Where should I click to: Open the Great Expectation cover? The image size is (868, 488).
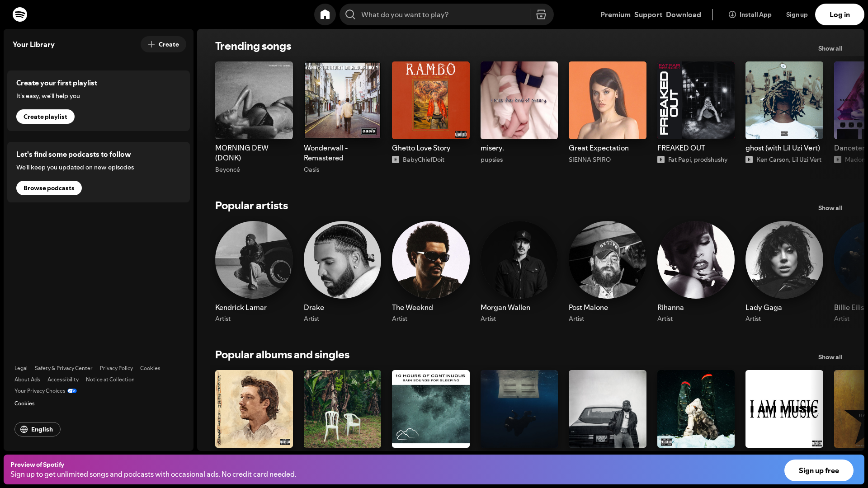pos(608,100)
